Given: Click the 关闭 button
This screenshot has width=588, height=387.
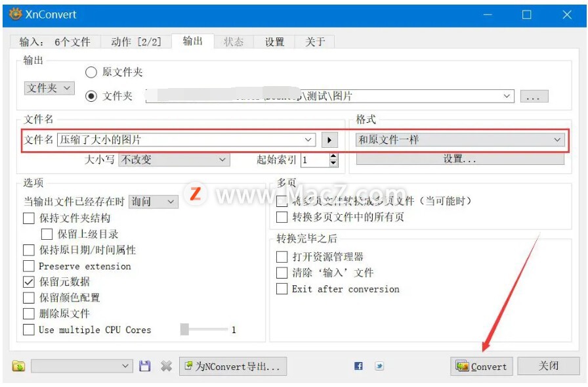Looking at the screenshot, I should point(548,366).
